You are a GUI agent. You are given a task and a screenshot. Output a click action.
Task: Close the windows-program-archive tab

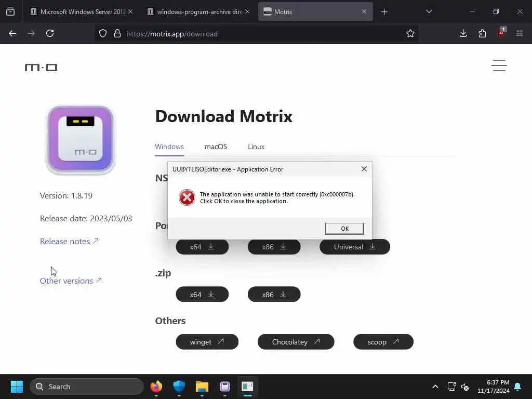(x=247, y=11)
